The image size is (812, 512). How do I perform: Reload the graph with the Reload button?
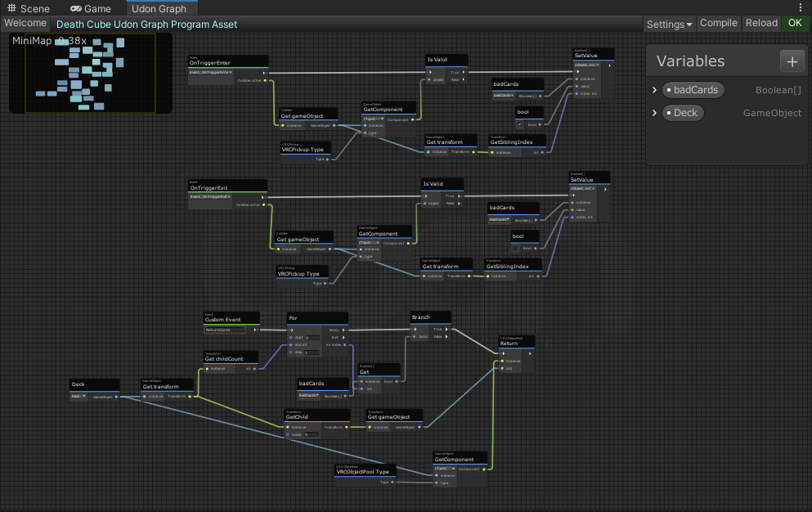761,24
